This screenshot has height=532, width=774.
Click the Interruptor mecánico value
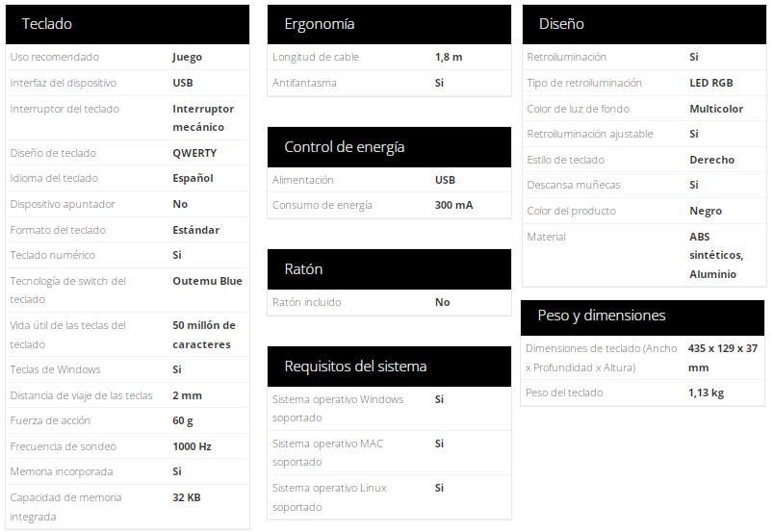[203, 118]
